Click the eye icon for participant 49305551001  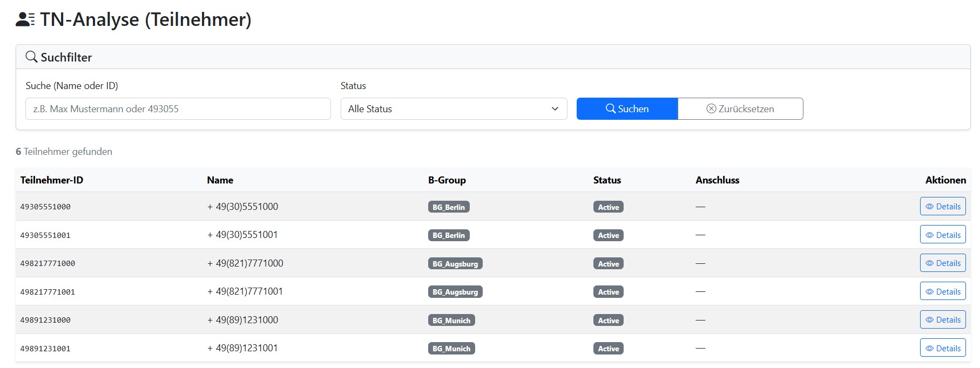point(929,235)
